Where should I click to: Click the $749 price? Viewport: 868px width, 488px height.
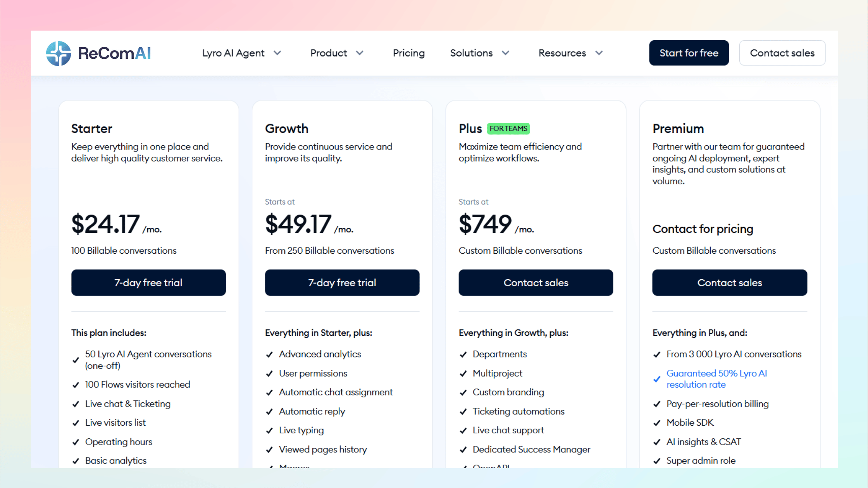coord(485,224)
